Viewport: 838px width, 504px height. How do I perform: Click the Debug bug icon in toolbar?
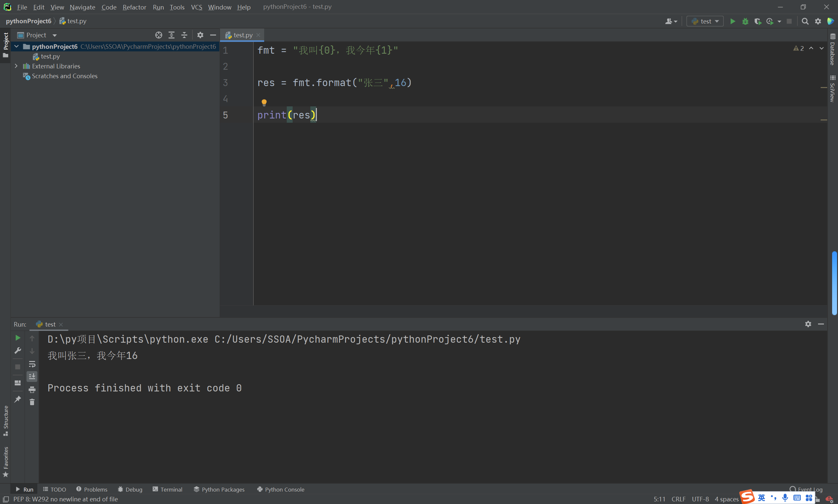point(745,21)
